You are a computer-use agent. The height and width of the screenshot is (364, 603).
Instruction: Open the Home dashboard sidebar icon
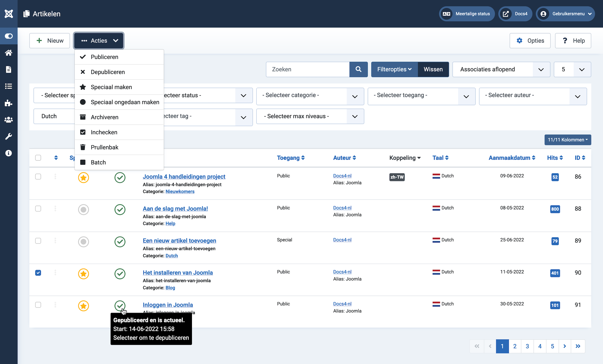tap(9, 53)
